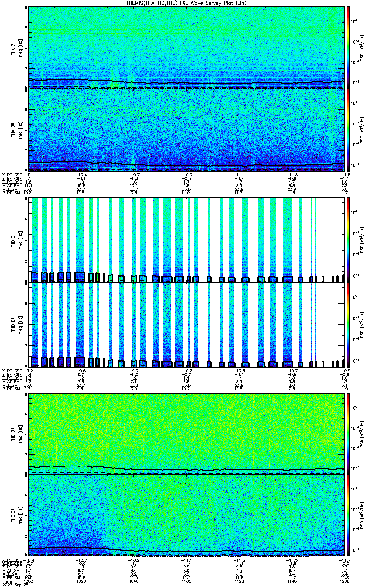Select the THA B-perpendicular spectrogram panel

[x=187, y=47]
